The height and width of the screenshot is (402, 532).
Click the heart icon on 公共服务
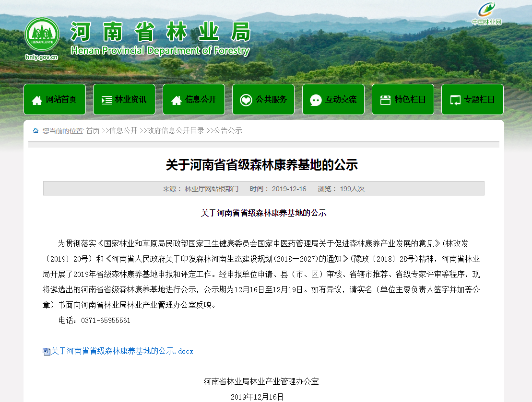pos(246,100)
